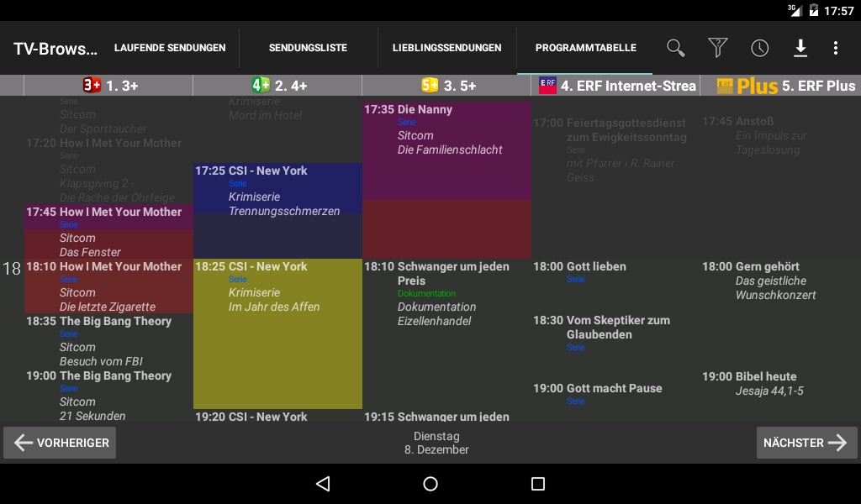
Task: Select the Programmtabelle tab
Action: [x=586, y=48]
